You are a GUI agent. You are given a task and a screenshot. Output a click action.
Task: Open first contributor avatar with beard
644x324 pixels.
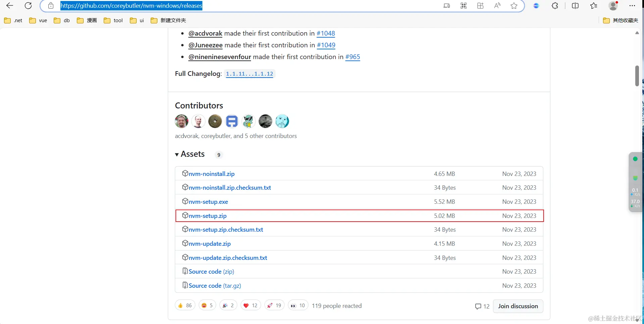tap(182, 121)
